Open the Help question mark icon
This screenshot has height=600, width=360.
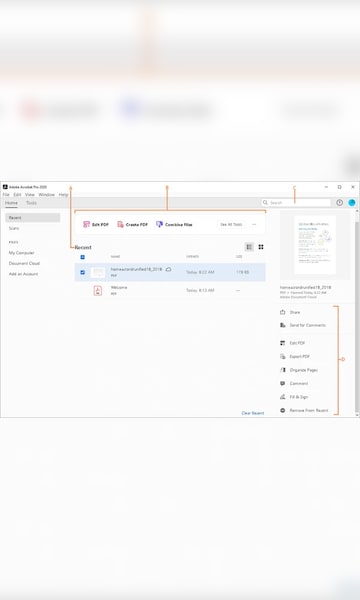pos(339,202)
